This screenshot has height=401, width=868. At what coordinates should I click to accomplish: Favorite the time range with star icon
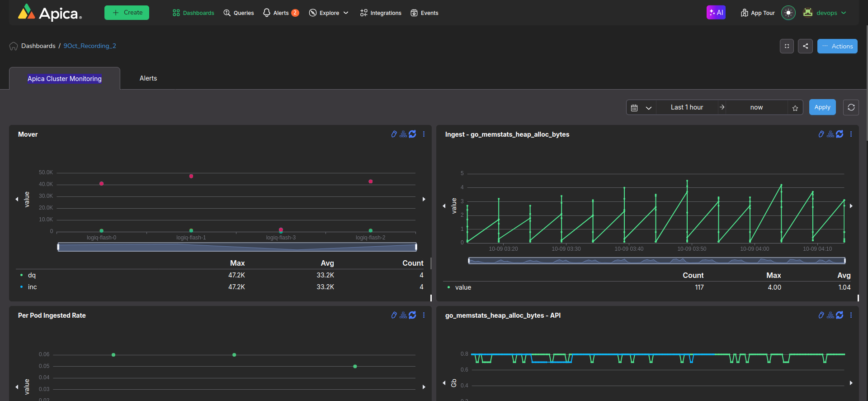point(795,108)
